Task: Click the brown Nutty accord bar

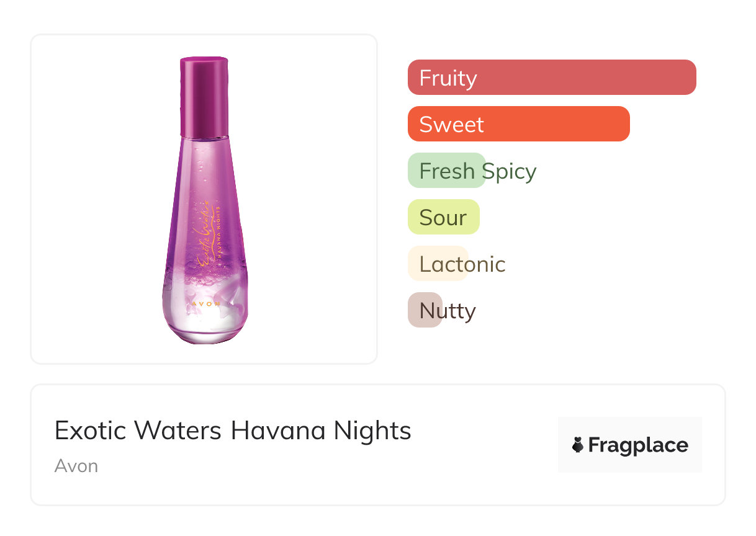Action: [425, 310]
